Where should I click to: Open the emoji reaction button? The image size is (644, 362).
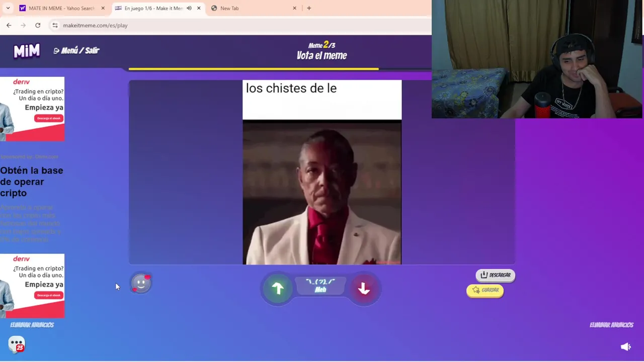[x=141, y=284]
